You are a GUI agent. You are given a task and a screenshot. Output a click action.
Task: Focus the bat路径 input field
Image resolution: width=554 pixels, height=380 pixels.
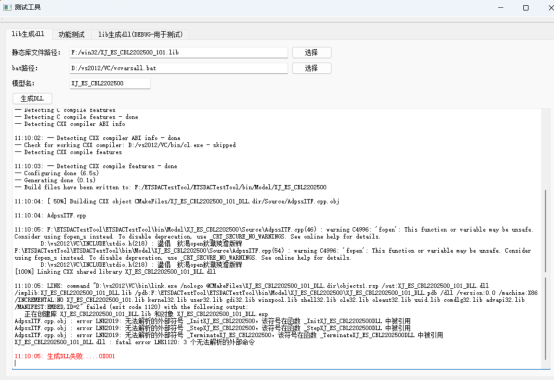(178, 68)
